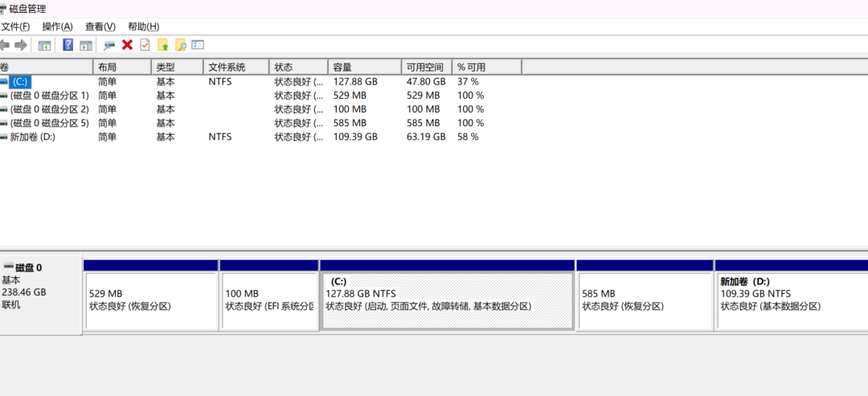Open the 文件(F) menu
Screen dimensions: 868x396
tap(15, 27)
